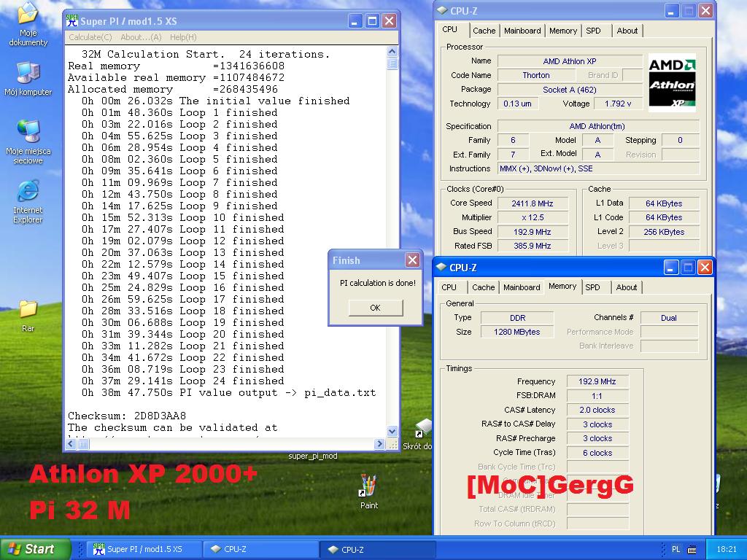The image size is (747, 560).
Task: Click the Voltage value 1.792 v
Action: pyautogui.click(x=618, y=104)
